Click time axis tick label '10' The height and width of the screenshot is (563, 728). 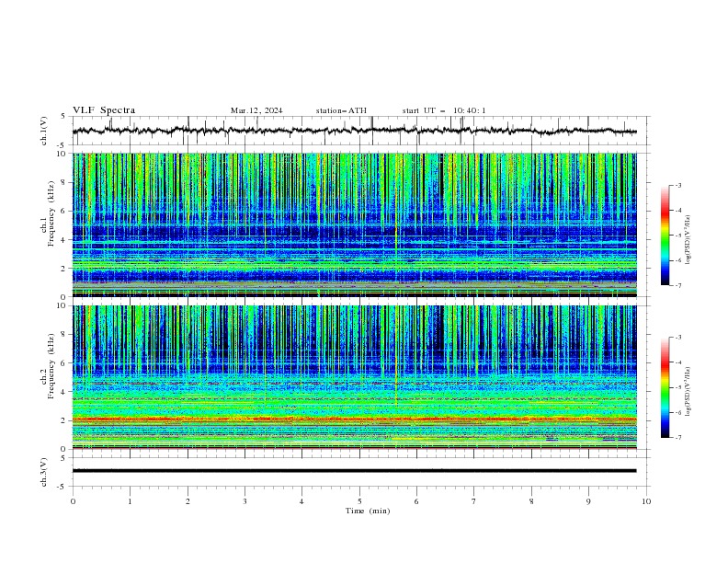coord(646,501)
